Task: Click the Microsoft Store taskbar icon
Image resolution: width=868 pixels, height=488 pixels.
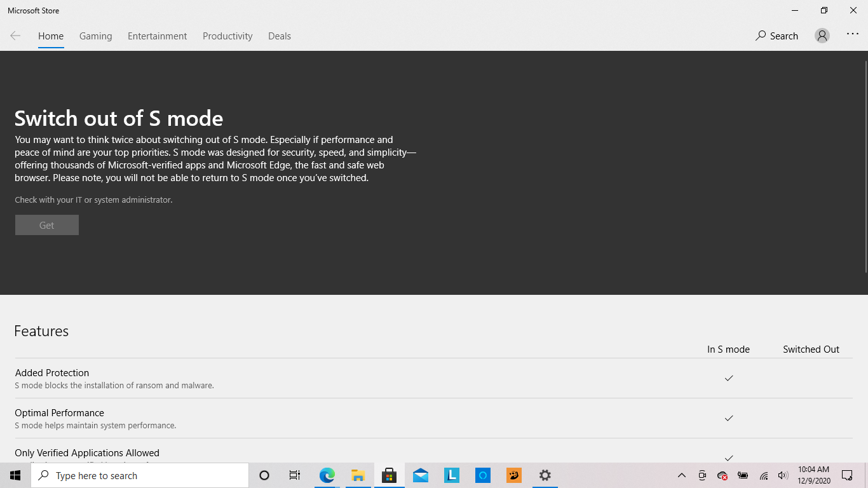Action: (390, 475)
